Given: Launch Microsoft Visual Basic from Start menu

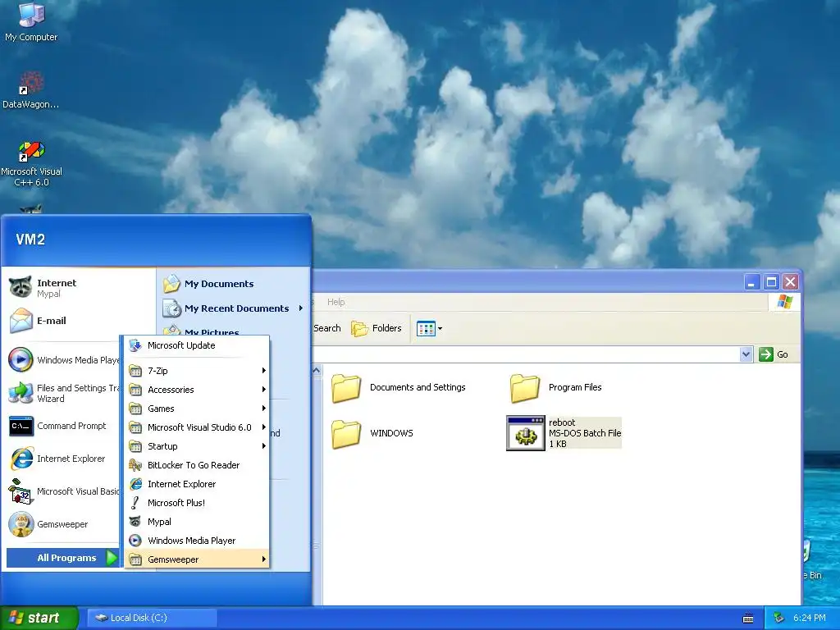Looking at the screenshot, I should coord(63,491).
